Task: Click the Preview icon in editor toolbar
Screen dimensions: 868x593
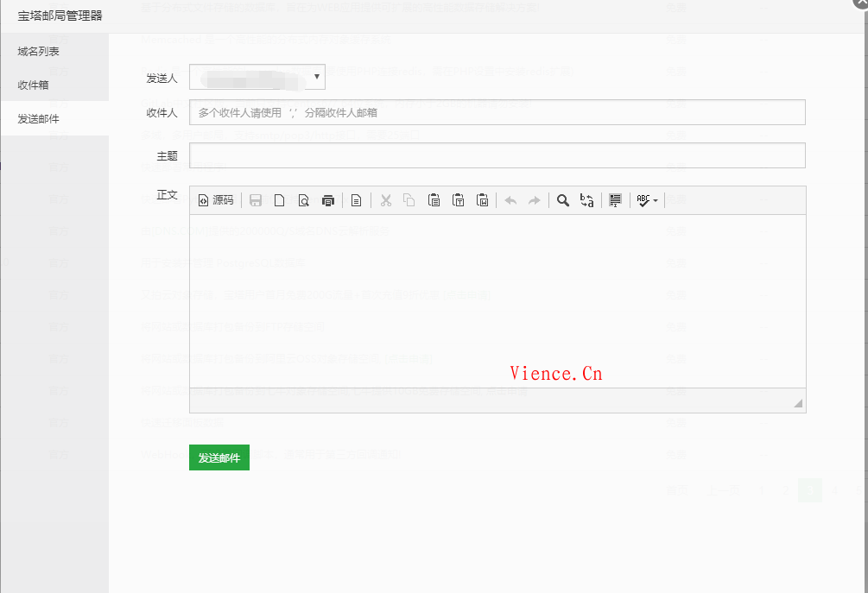Action: 303,200
